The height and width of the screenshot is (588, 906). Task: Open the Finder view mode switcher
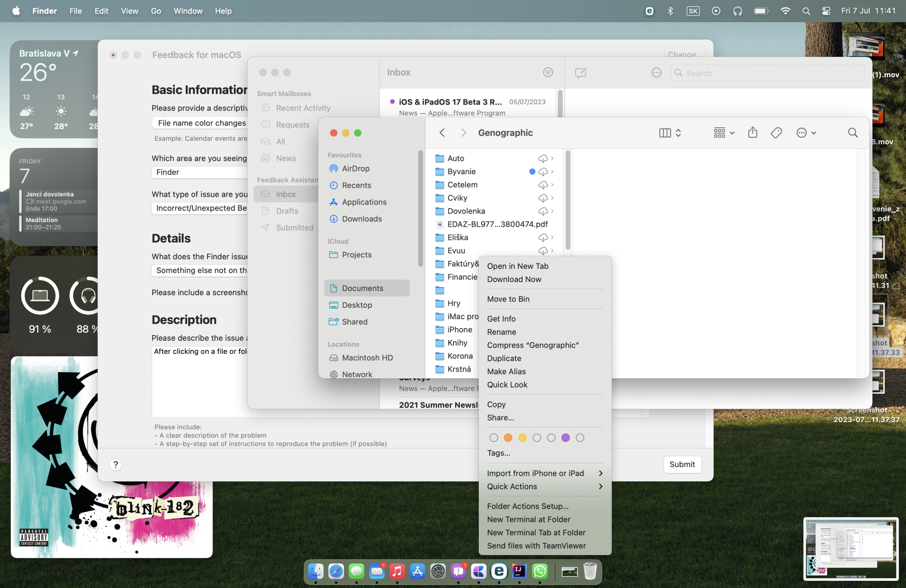tap(670, 133)
